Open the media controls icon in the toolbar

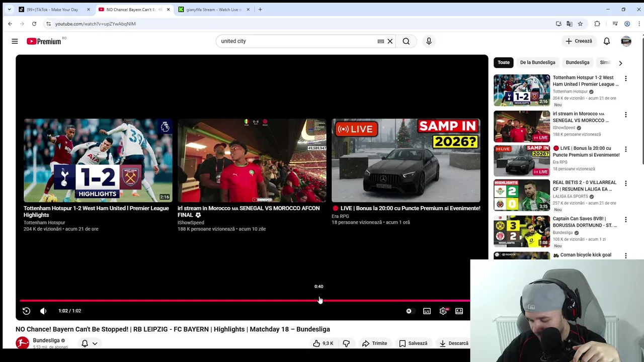pyautogui.click(x=615, y=24)
